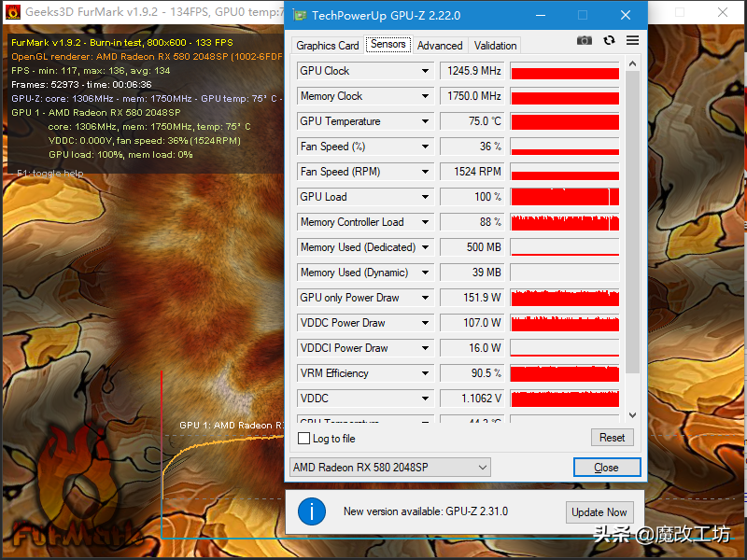Click the FurMark OpenGL renderer text line
Image resolution: width=747 pixels, height=560 pixels.
pyautogui.click(x=147, y=57)
